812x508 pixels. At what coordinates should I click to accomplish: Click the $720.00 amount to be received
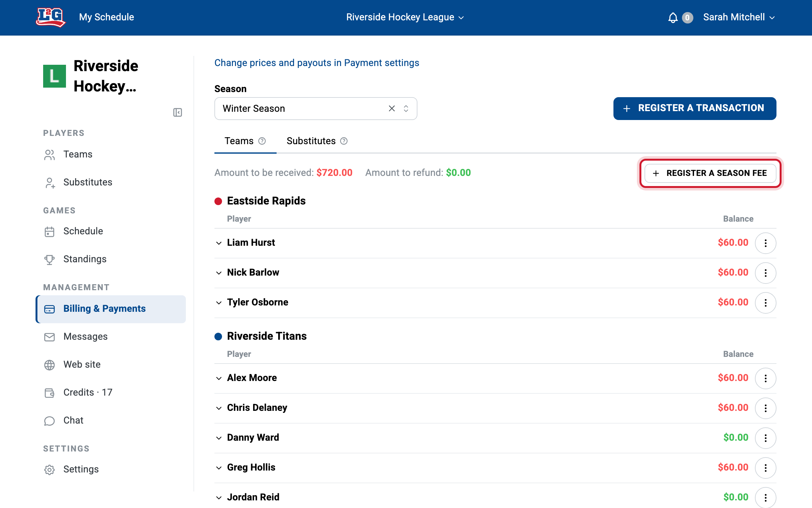coord(334,173)
